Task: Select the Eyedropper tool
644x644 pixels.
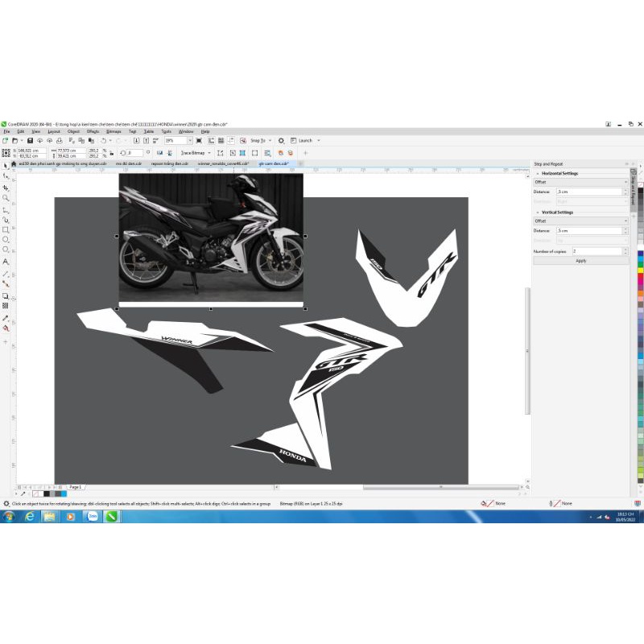Action: pos(6,317)
